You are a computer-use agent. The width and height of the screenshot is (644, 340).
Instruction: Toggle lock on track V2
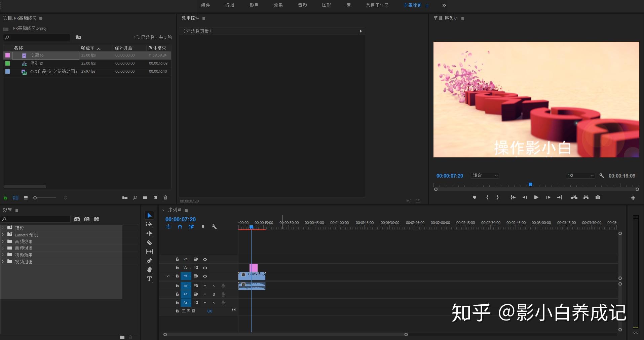pyautogui.click(x=177, y=268)
